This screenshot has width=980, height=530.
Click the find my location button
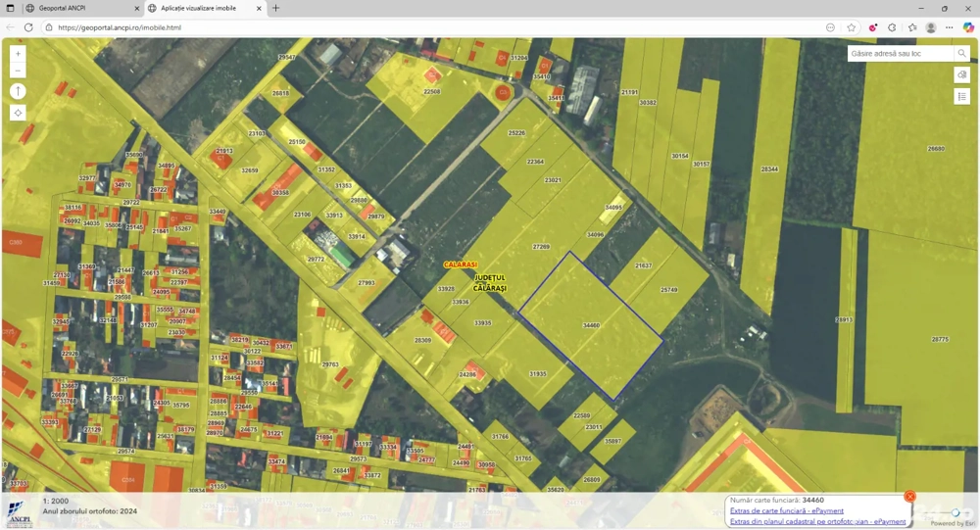18,113
